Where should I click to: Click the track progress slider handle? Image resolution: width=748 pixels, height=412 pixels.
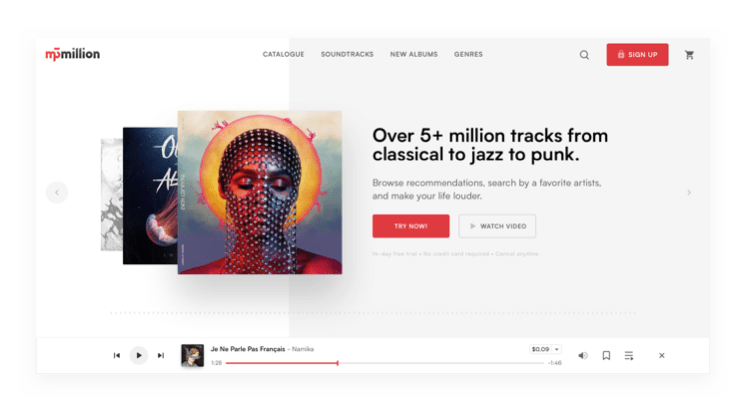pos(337,363)
